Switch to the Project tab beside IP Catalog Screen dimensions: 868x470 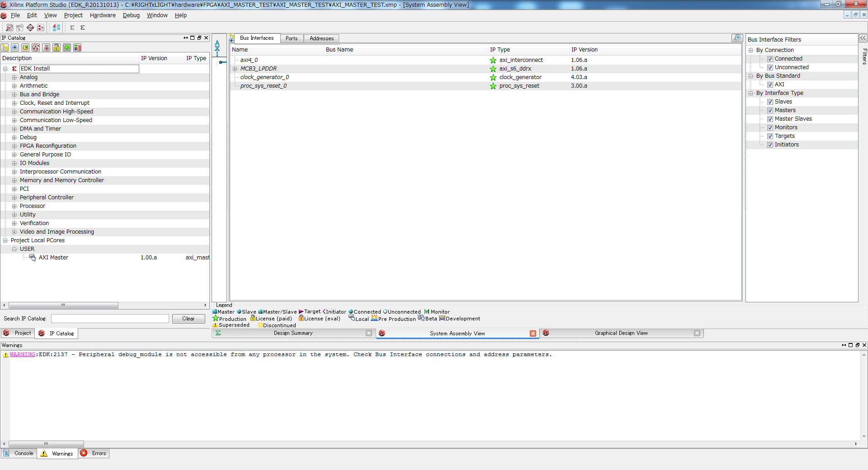(18, 334)
